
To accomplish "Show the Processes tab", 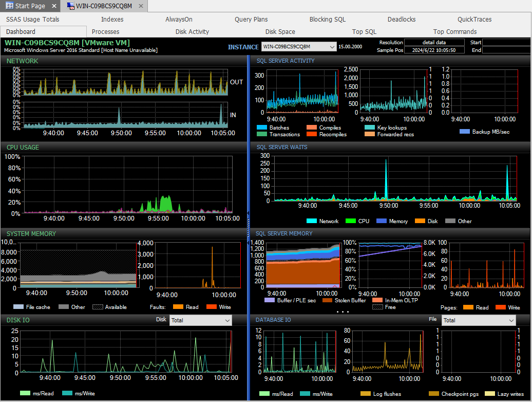I will click(x=105, y=31).
